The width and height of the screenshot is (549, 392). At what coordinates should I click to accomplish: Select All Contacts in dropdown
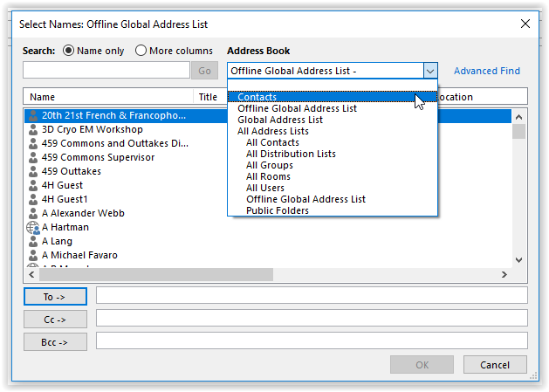333,142
